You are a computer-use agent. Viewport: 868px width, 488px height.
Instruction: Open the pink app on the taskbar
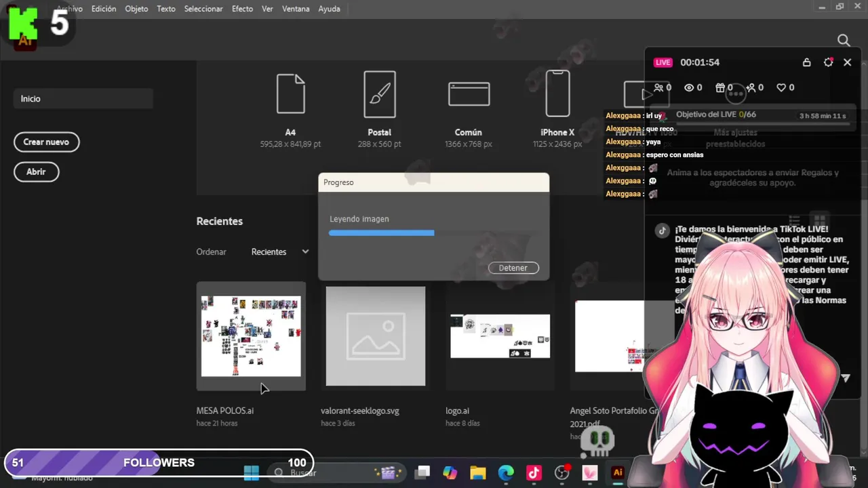[x=589, y=473]
